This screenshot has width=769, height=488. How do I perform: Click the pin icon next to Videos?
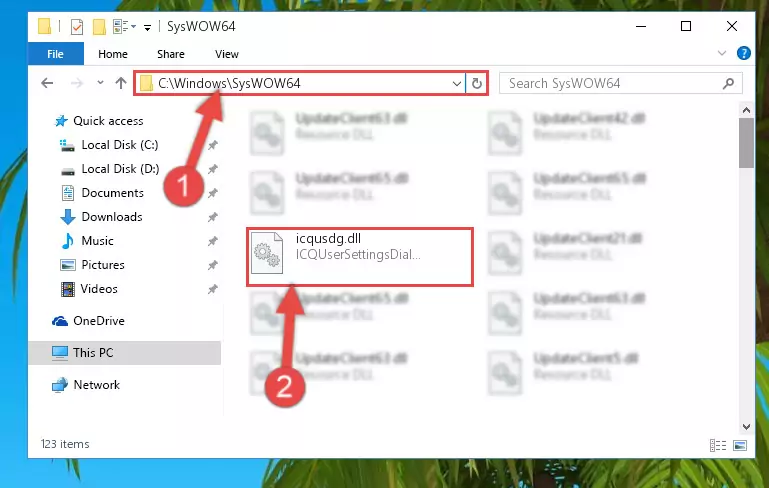[x=212, y=289]
